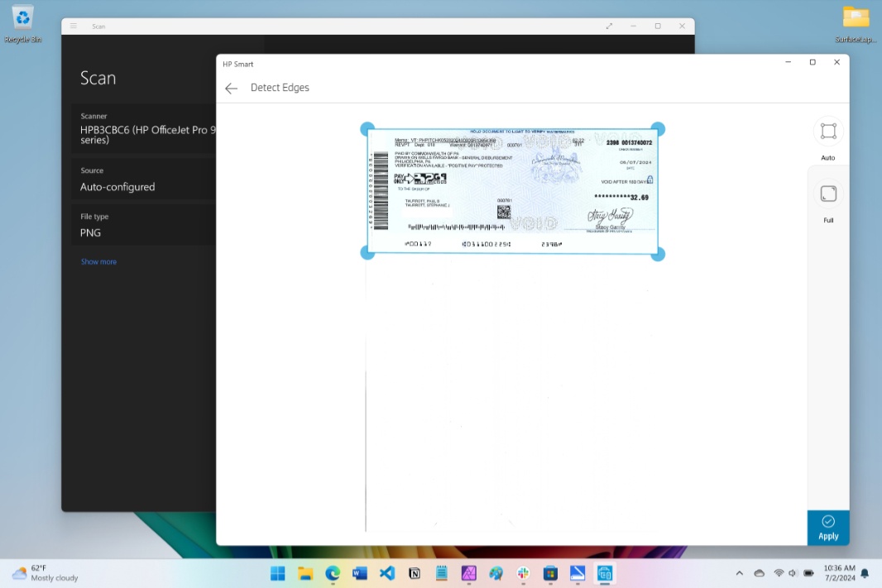This screenshot has height=588, width=882.
Task: Open the Recycle Bin desktop icon
Action: [22, 24]
